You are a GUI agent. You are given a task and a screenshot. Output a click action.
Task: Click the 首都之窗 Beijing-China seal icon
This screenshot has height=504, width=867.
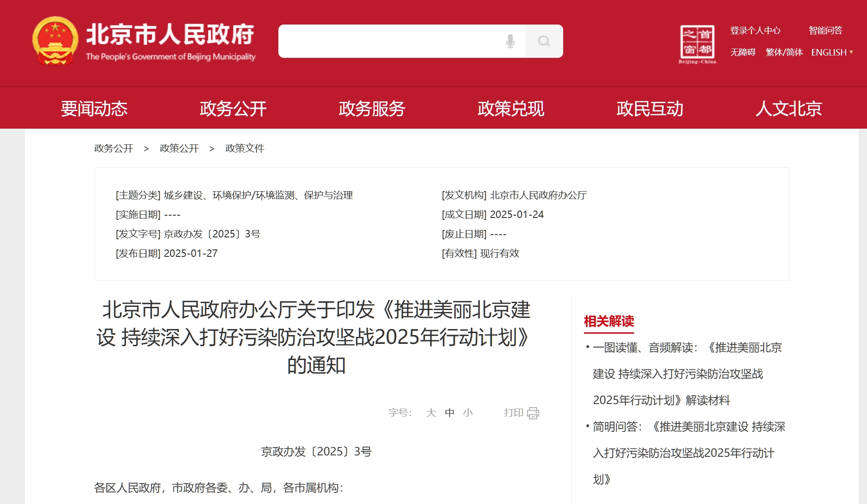tap(697, 43)
